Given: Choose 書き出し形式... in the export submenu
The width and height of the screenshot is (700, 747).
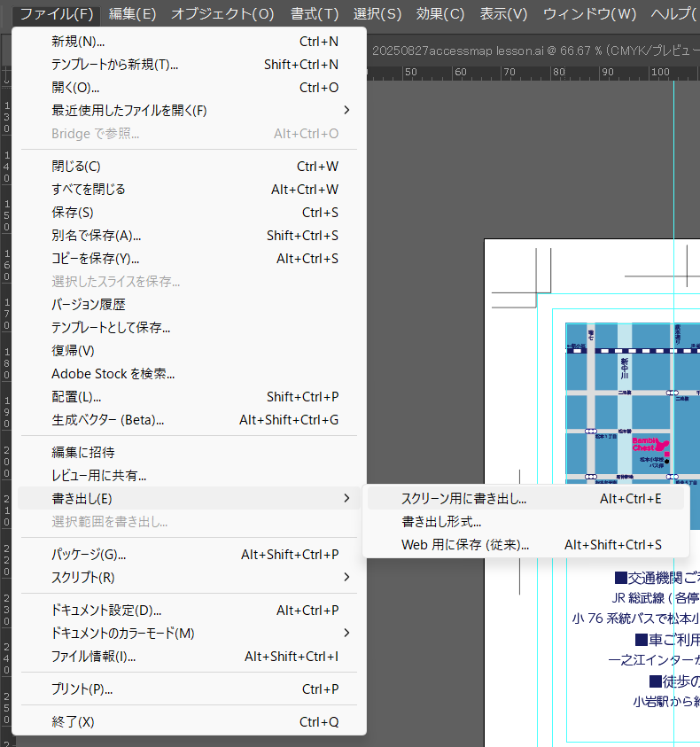Looking at the screenshot, I should [441, 522].
